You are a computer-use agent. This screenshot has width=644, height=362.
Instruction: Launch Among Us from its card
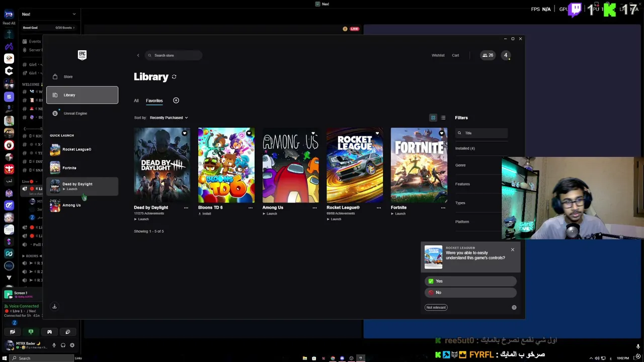pyautogui.click(x=270, y=214)
